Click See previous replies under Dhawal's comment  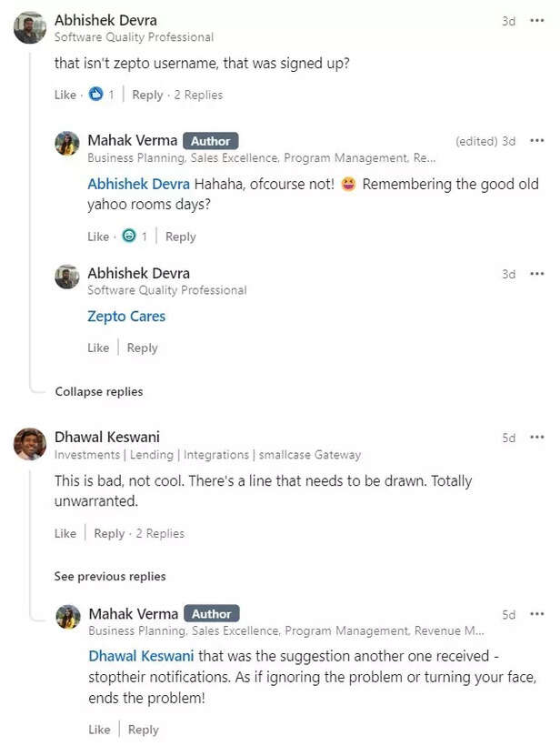tap(109, 576)
